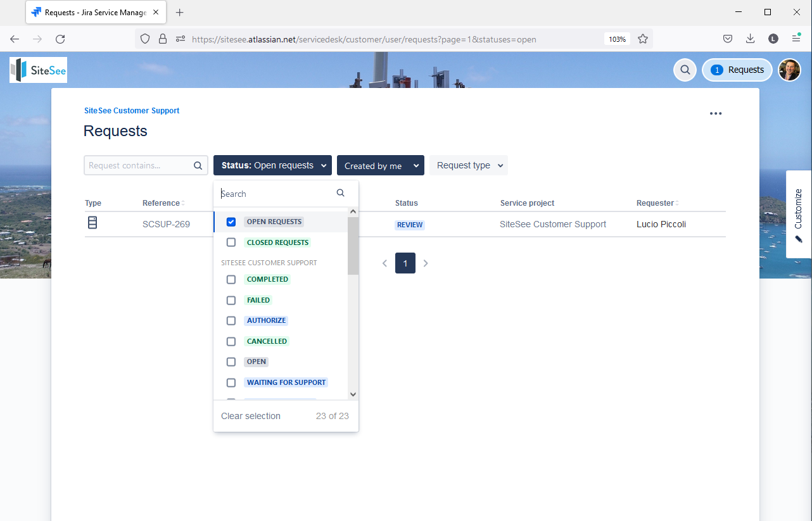Open the SiteSee Customer Support breadcrumb link
The height and width of the screenshot is (521, 812).
[x=132, y=111]
